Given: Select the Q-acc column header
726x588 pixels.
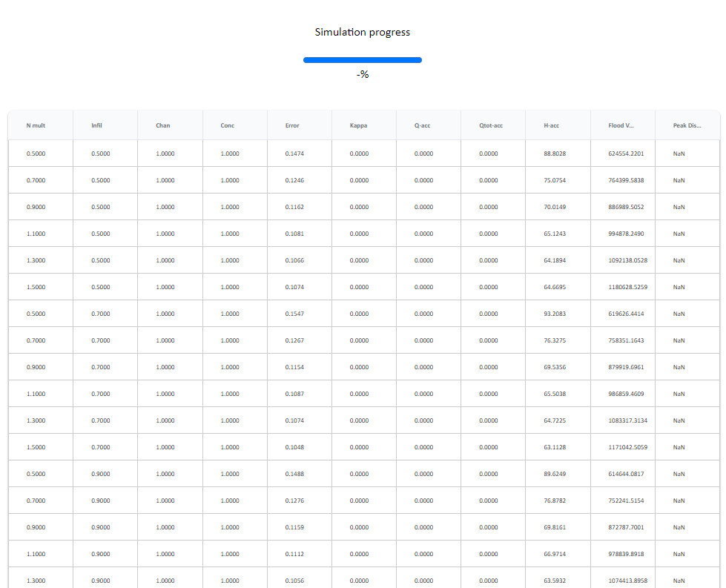Looking at the screenshot, I should (423, 125).
